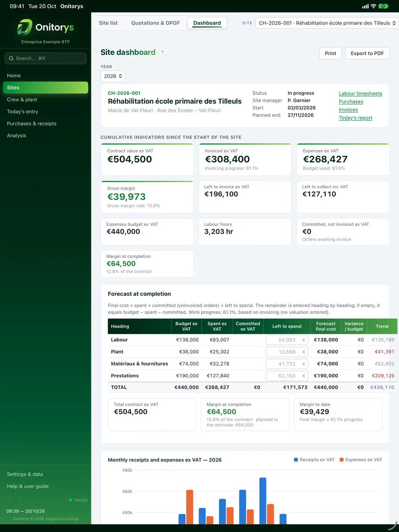Click Margin at completion €64,500 top card

[x=147, y=264]
